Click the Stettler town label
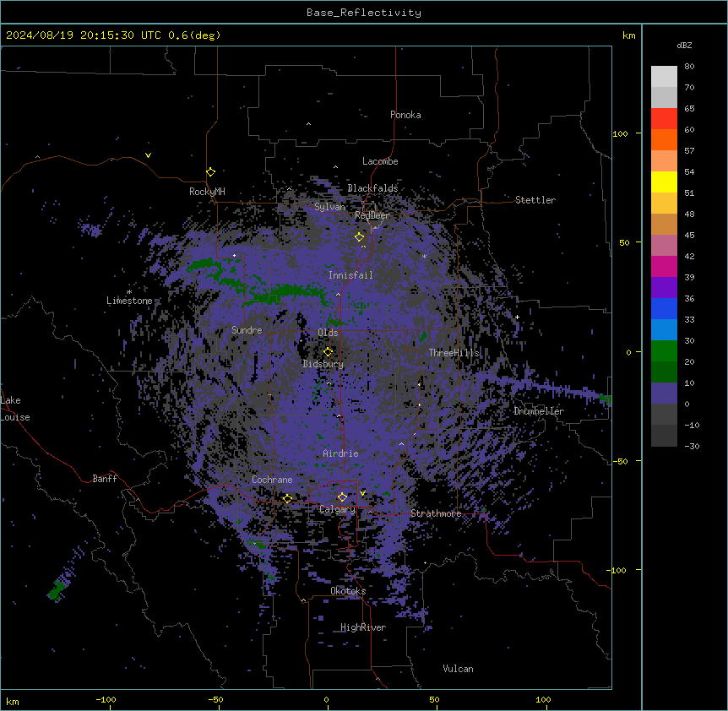728x711 pixels. point(535,200)
